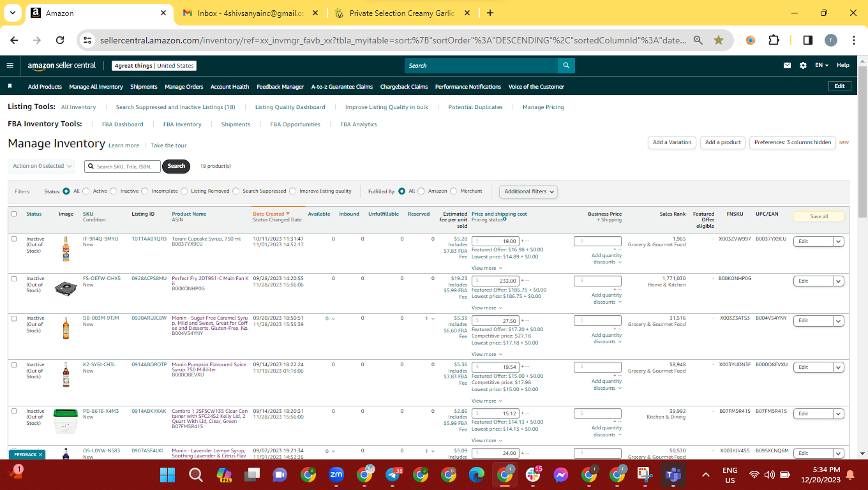Expand the Additional filters dropdown
This screenshot has width=868, height=490.
click(528, 191)
